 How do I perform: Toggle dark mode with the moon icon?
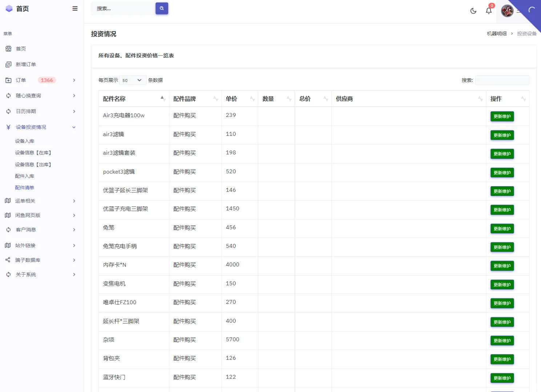[473, 11]
